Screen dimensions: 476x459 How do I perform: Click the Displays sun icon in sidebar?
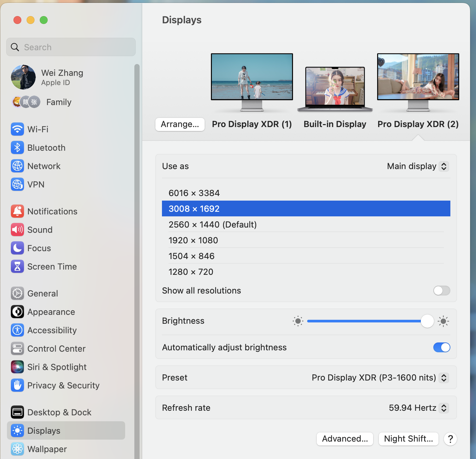[17, 431]
